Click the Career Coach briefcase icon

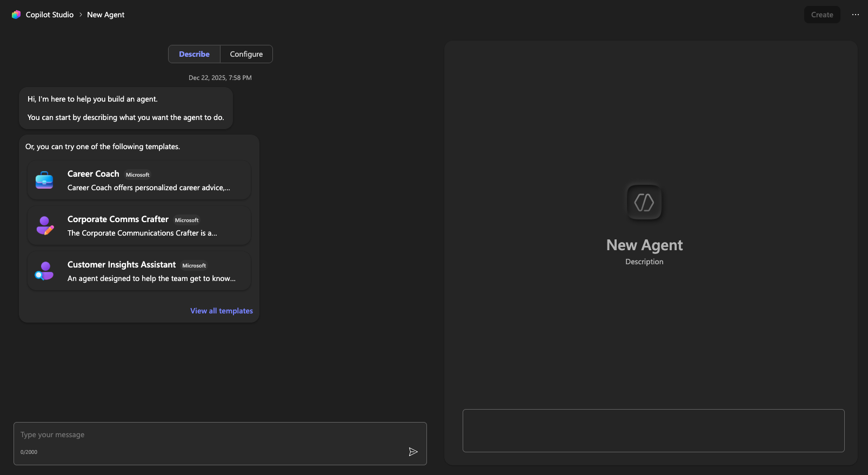[44, 180]
